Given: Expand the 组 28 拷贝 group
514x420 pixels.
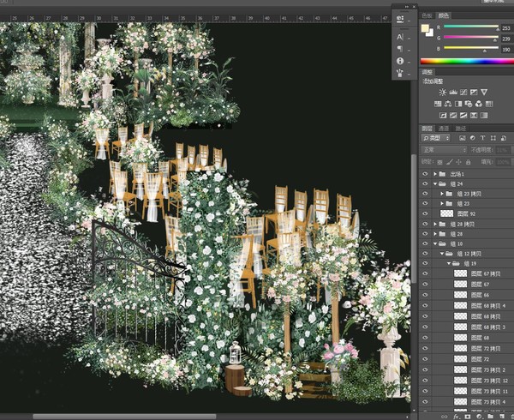Looking at the screenshot, I should [435, 224].
